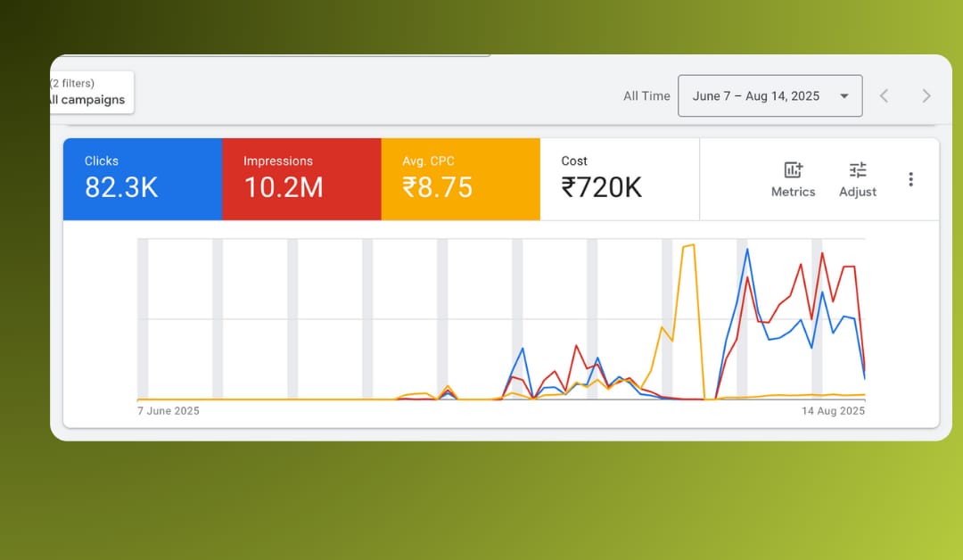Toggle the blue Clicks metric card

point(142,179)
